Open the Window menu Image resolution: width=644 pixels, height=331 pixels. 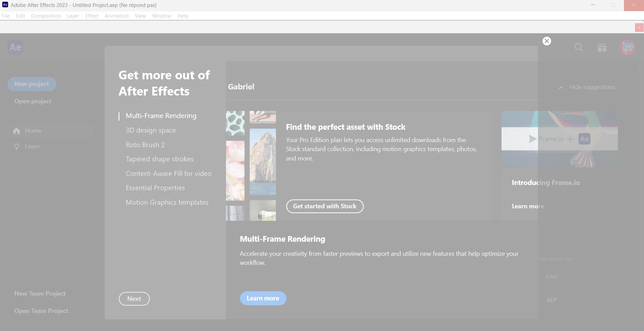click(x=162, y=16)
